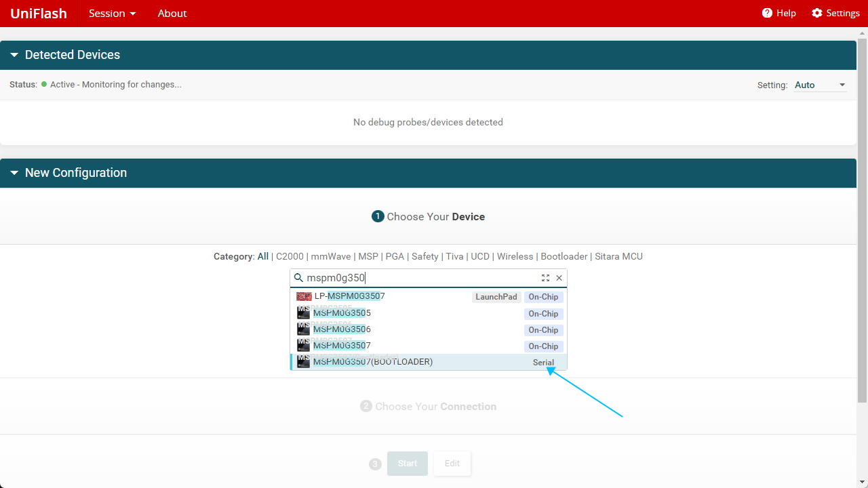The image size is (868, 488).
Task: Click the Edit button
Action: pos(452,464)
